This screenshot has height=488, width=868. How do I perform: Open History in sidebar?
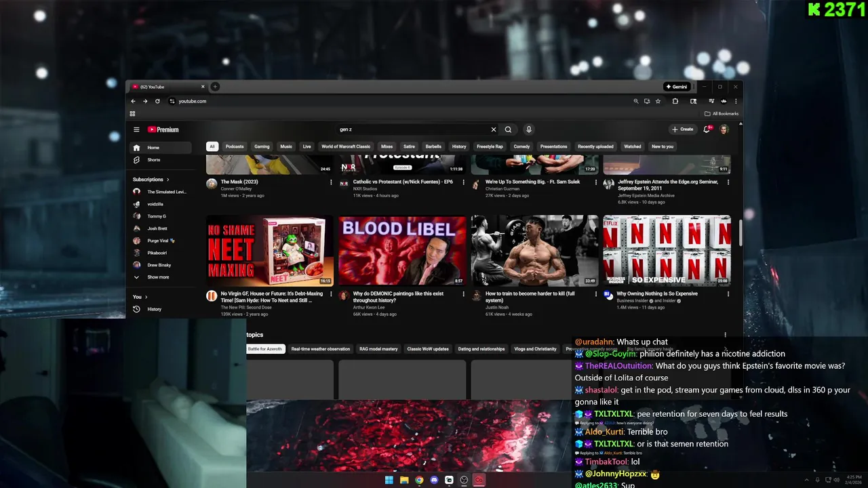(160, 309)
